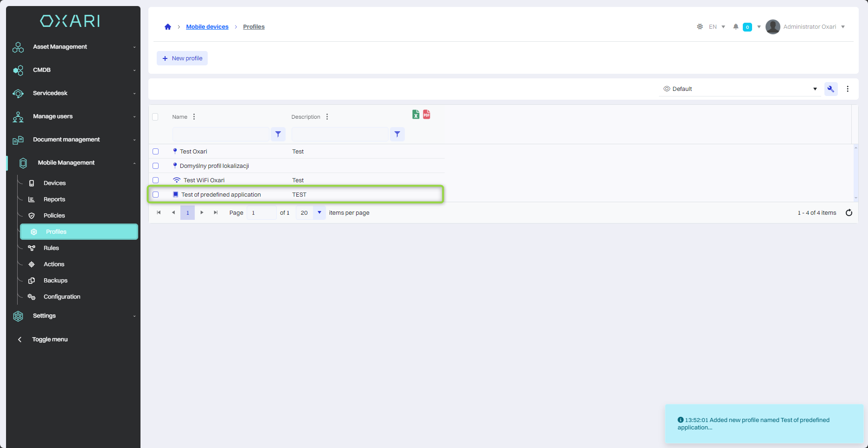Apply filter on the Name column
The width and height of the screenshot is (868, 448).
(x=278, y=134)
